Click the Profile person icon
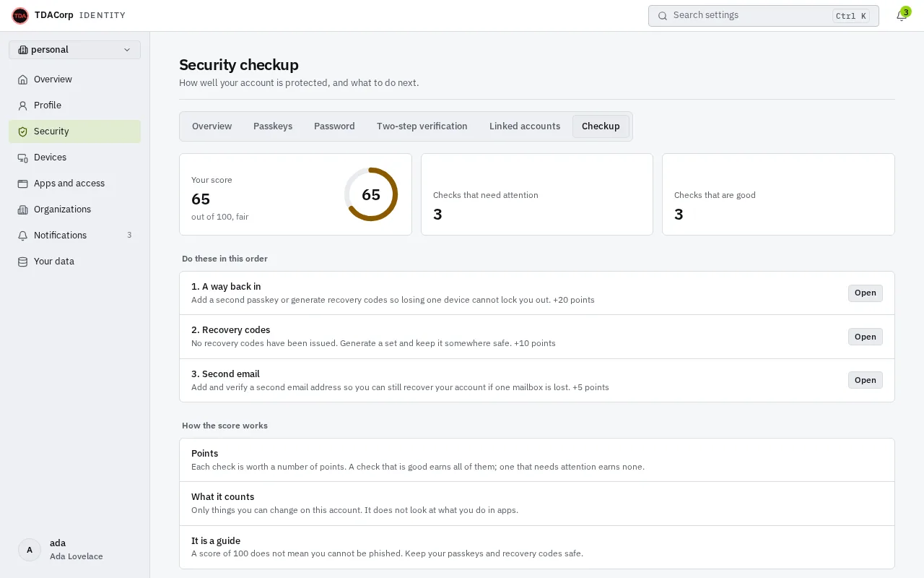Image resolution: width=924 pixels, height=578 pixels. click(x=22, y=105)
